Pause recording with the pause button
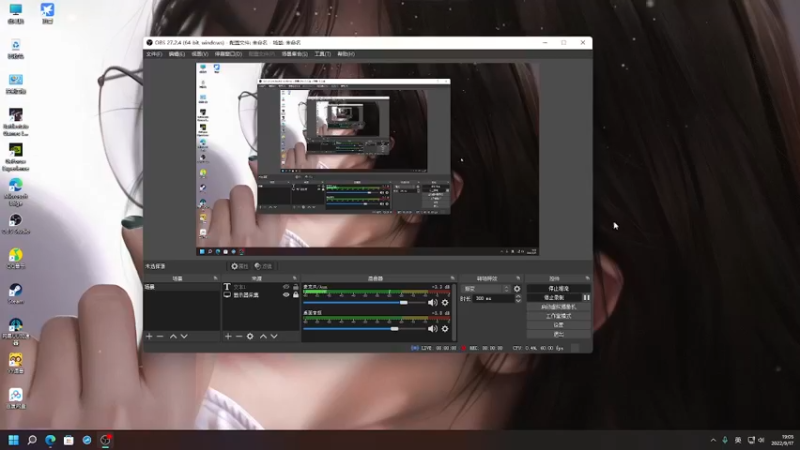Image resolution: width=800 pixels, height=450 pixels. [x=586, y=297]
